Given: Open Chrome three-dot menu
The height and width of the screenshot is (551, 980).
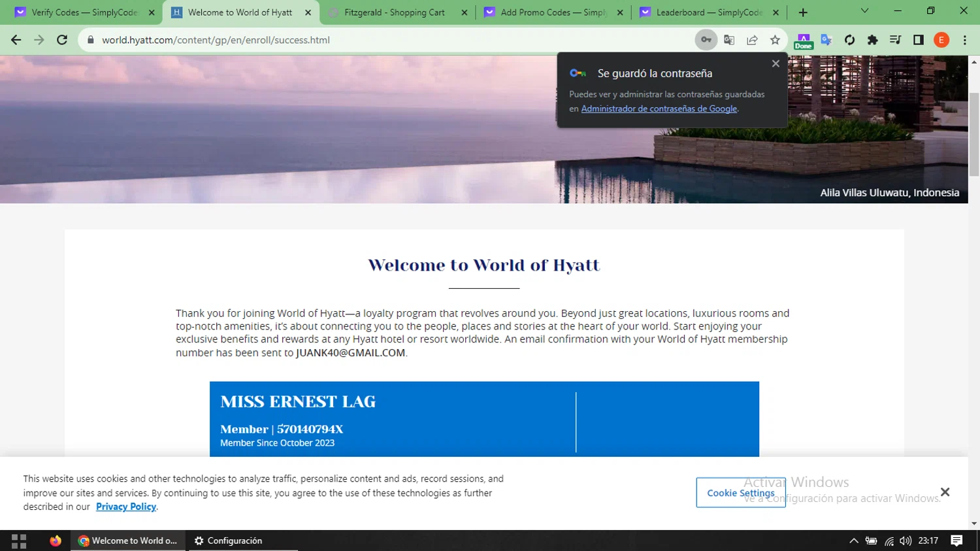Looking at the screenshot, I should [x=965, y=40].
